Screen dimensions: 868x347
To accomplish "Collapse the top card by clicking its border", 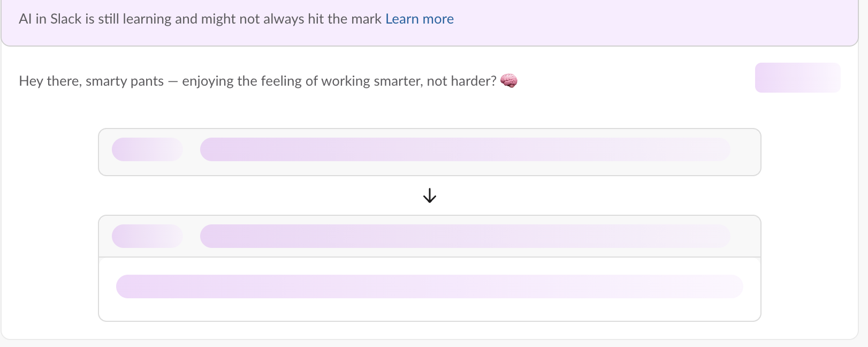I will [x=429, y=129].
